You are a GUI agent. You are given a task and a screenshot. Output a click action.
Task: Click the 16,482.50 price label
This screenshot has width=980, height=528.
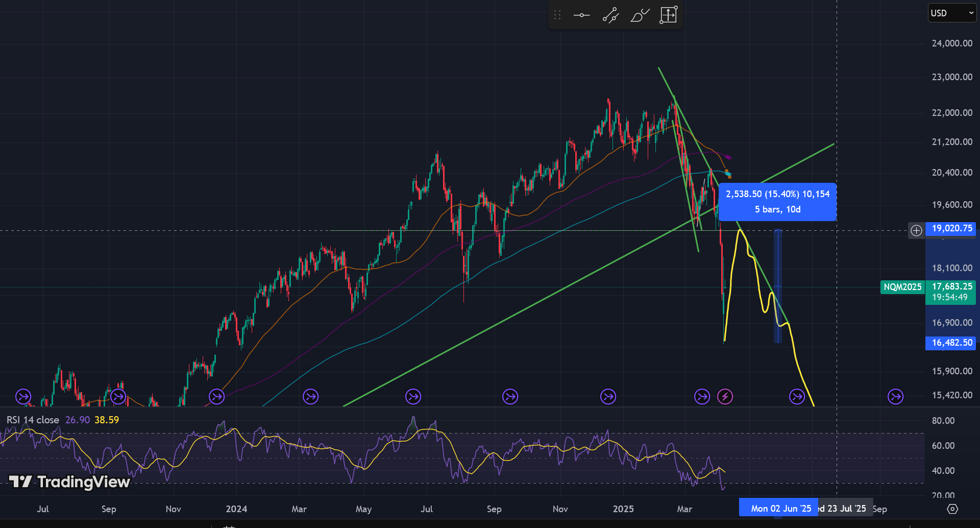(951, 343)
